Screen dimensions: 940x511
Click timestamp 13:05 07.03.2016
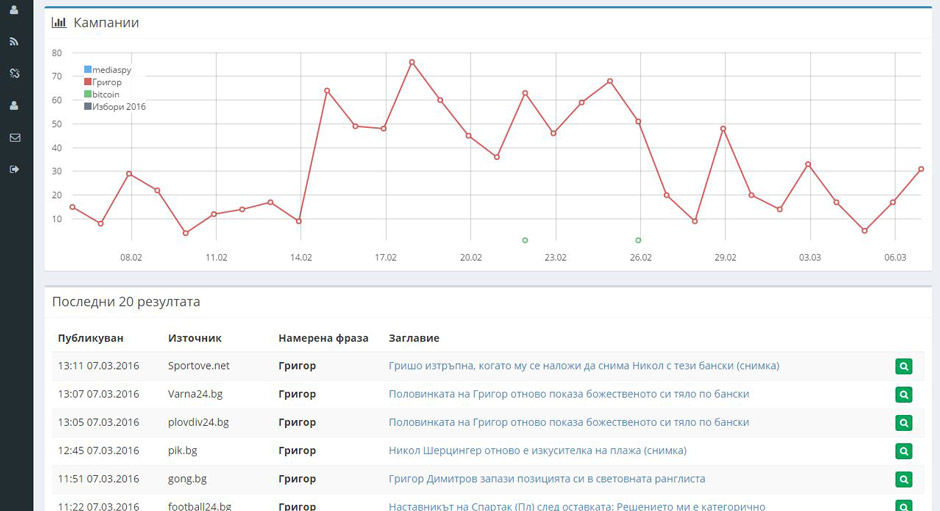tap(98, 422)
